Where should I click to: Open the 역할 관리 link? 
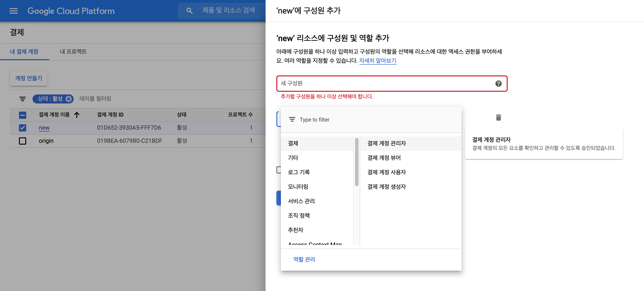tap(304, 259)
